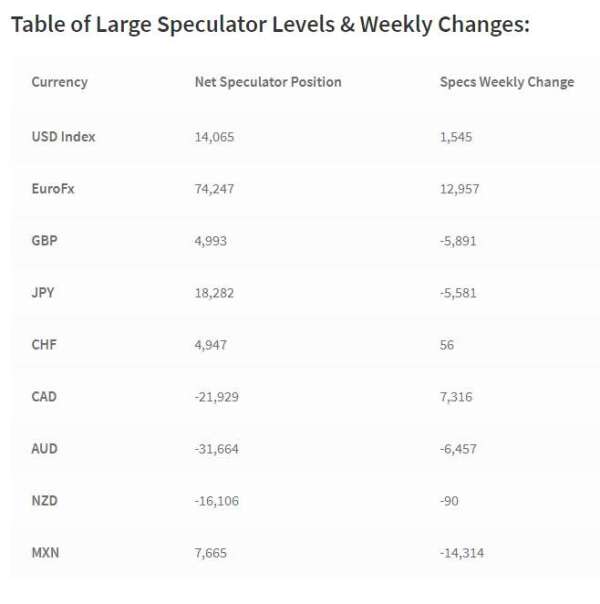Select the AUD currency label
Viewport: 600px width, 604px height.
[44, 449]
